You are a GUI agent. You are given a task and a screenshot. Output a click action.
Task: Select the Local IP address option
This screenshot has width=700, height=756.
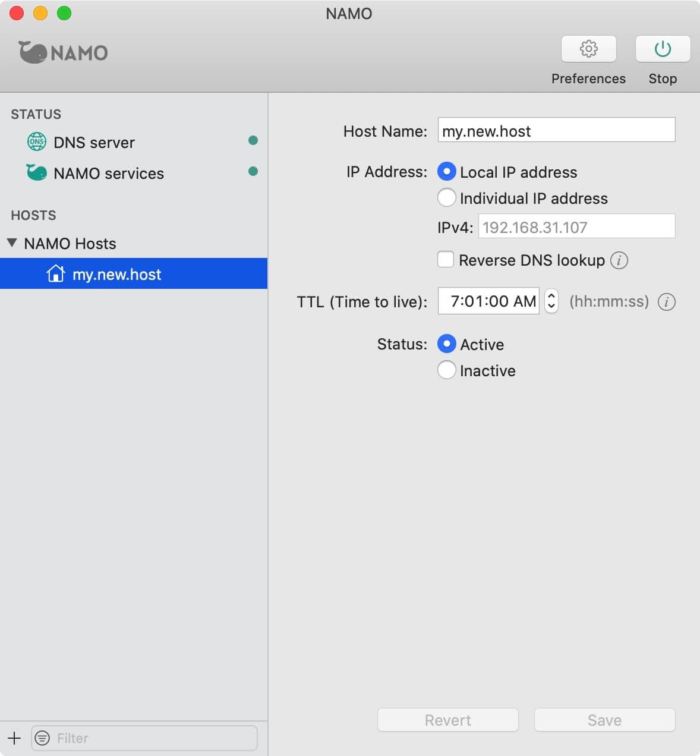point(447,172)
